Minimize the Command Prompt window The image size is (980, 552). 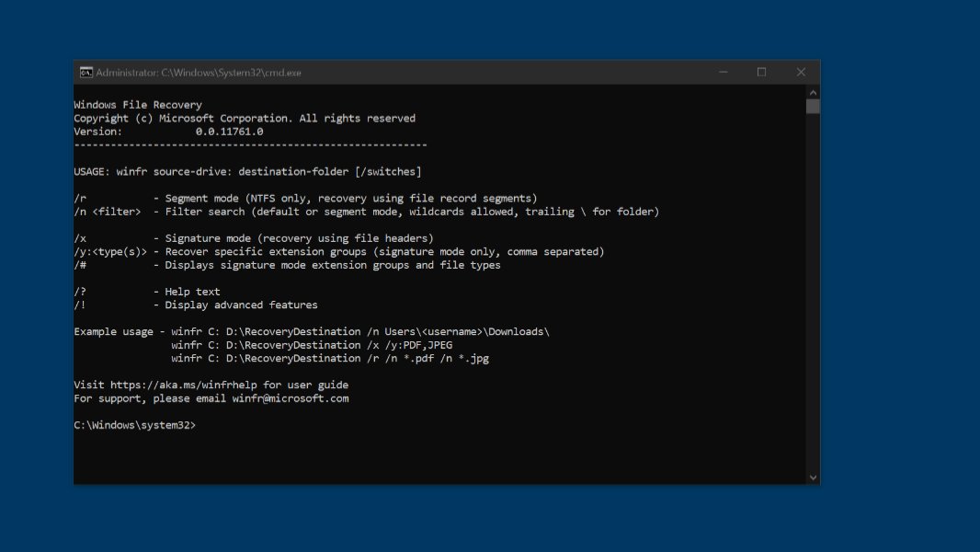click(724, 72)
